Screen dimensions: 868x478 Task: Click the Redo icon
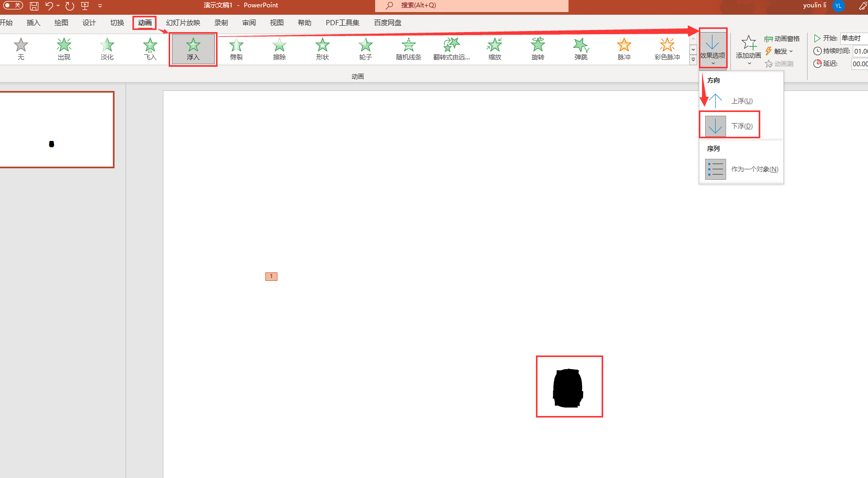coord(70,6)
